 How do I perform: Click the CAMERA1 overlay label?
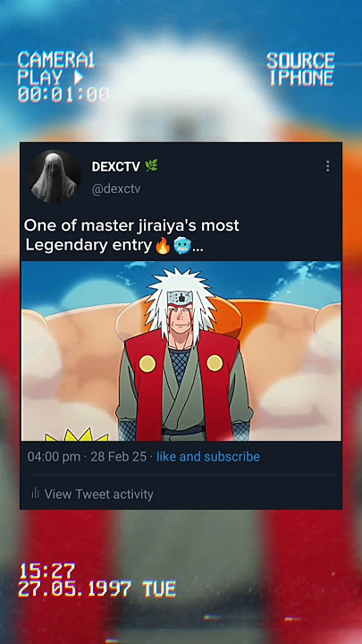pos(56,61)
